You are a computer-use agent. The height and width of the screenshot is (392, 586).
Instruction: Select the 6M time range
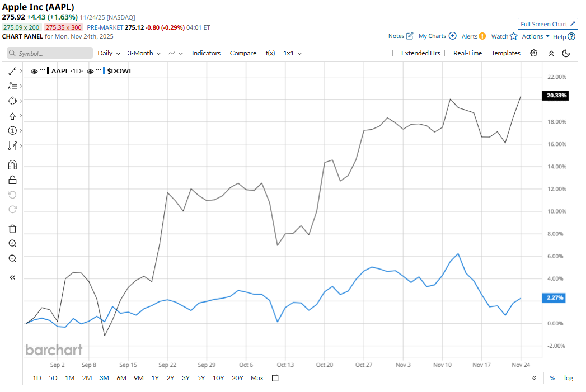[x=121, y=378]
